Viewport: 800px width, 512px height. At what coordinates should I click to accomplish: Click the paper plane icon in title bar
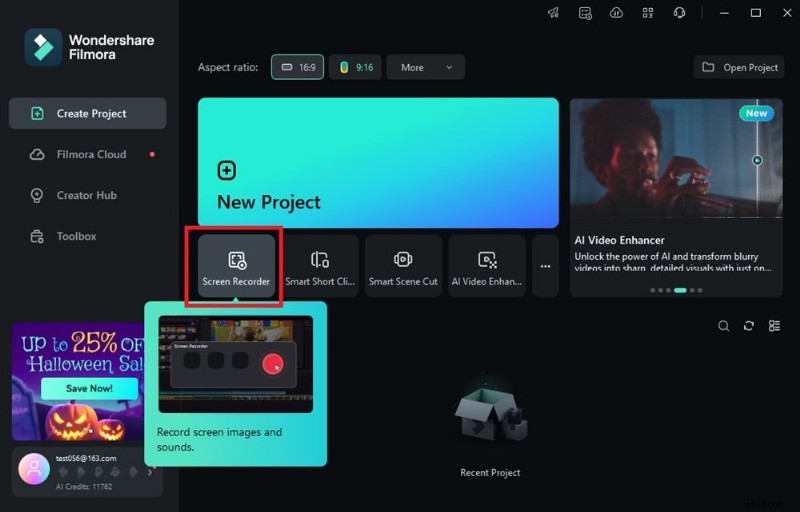(553, 13)
